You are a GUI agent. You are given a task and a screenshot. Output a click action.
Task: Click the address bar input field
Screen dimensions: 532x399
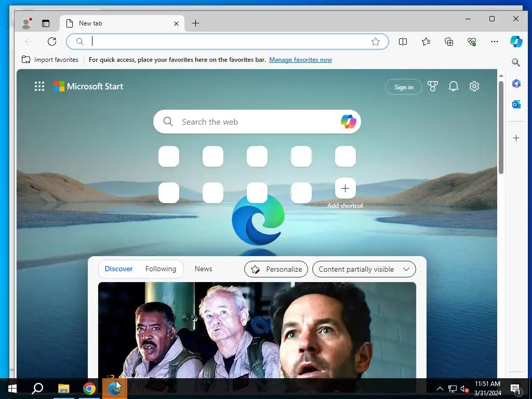[228, 42]
